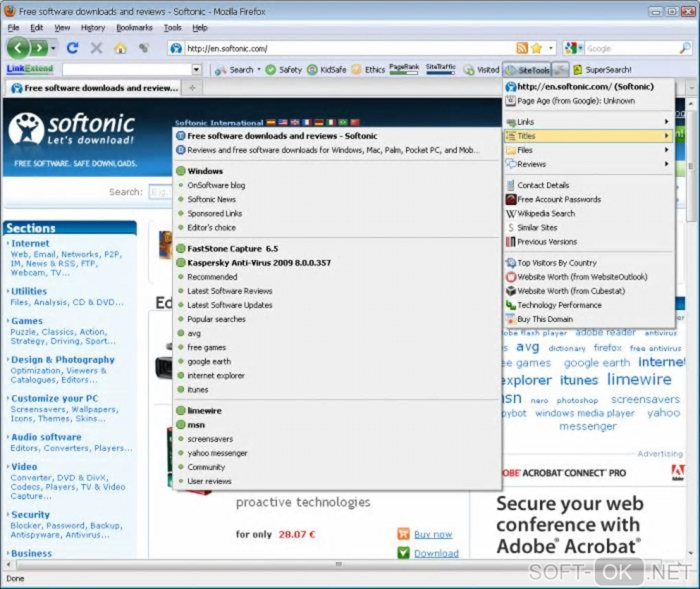Expand the Links submenu
This screenshot has width=700, height=589.
point(588,122)
